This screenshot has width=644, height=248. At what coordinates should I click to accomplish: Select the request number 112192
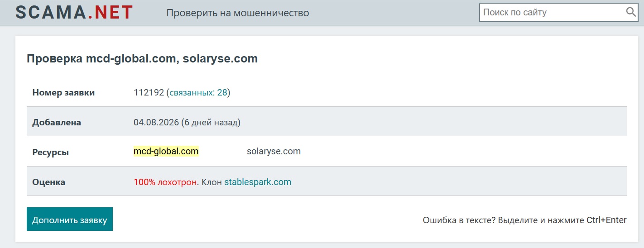tap(149, 93)
